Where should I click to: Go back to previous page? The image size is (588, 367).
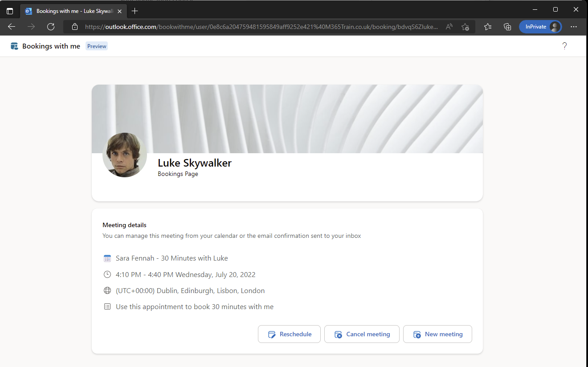point(12,27)
